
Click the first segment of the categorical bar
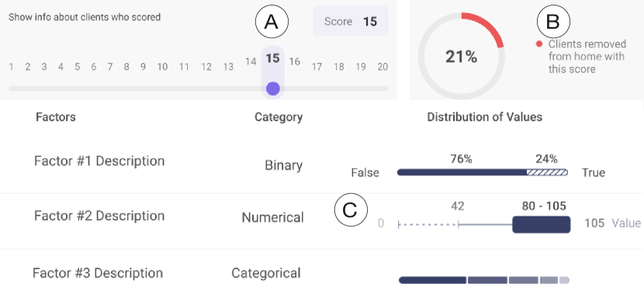pyautogui.click(x=432, y=280)
